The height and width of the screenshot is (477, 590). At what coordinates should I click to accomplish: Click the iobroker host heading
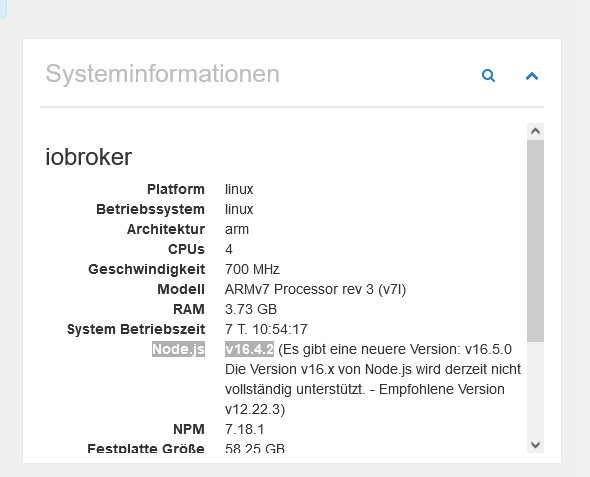click(x=89, y=156)
